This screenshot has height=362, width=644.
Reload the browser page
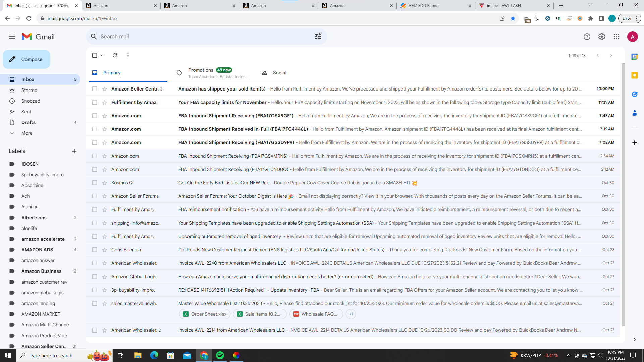(x=29, y=18)
